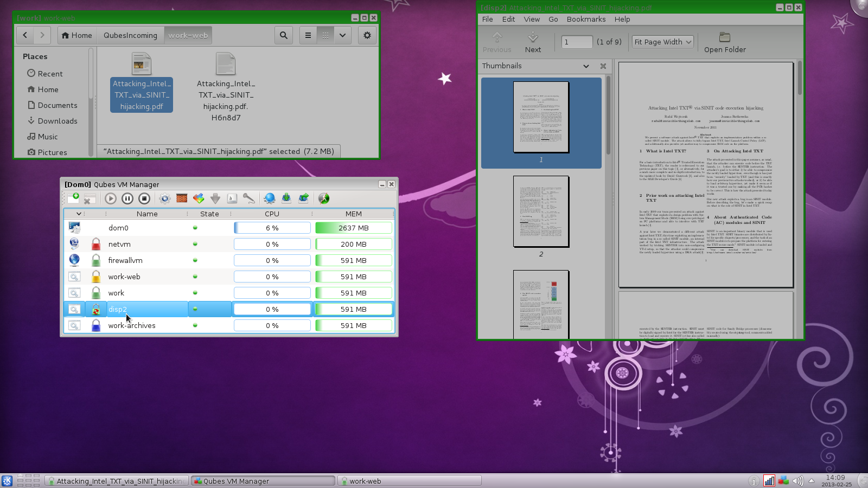Open VM settings gear icon in Qubes toolbar
The image size is (868, 488).
(x=165, y=198)
